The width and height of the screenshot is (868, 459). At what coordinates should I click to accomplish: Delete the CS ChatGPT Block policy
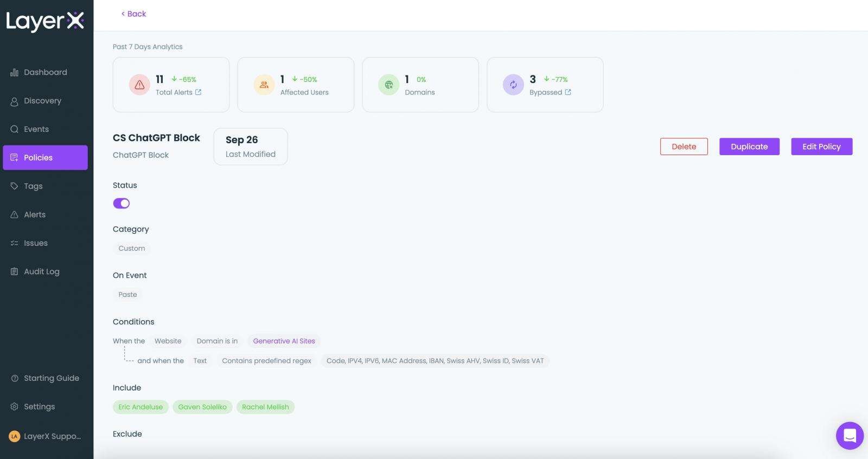(684, 146)
